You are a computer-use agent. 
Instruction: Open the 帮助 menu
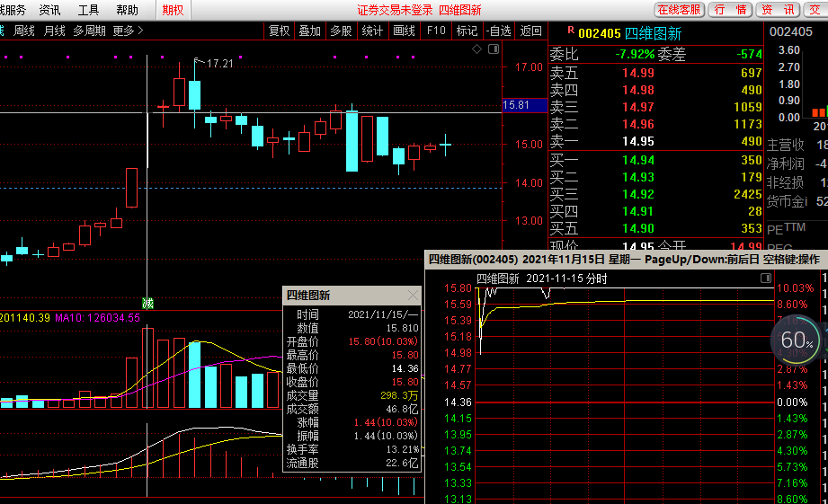(127, 10)
